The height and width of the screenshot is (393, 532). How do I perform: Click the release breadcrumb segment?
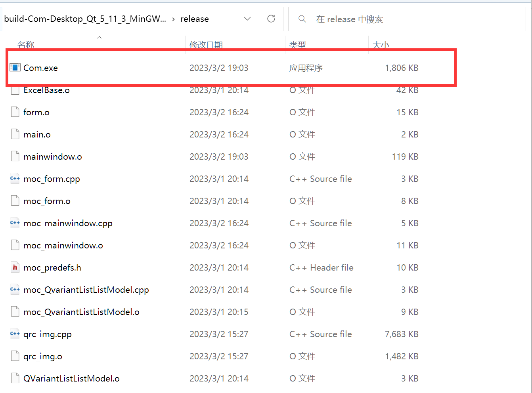coord(194,19)
